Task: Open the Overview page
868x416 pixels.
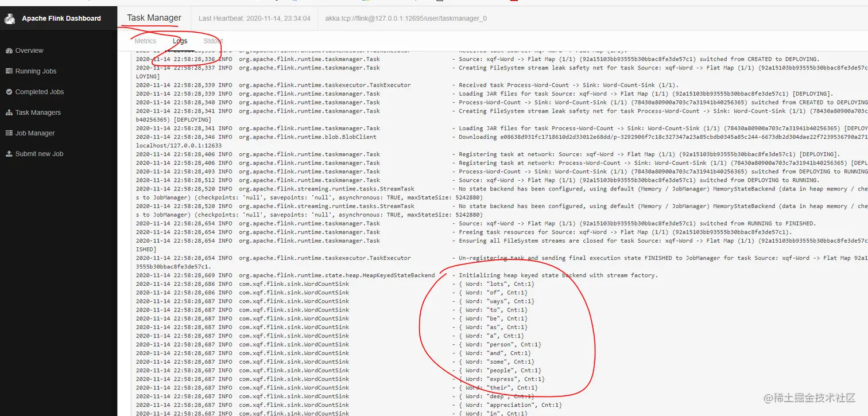Action: coord(29,50)
